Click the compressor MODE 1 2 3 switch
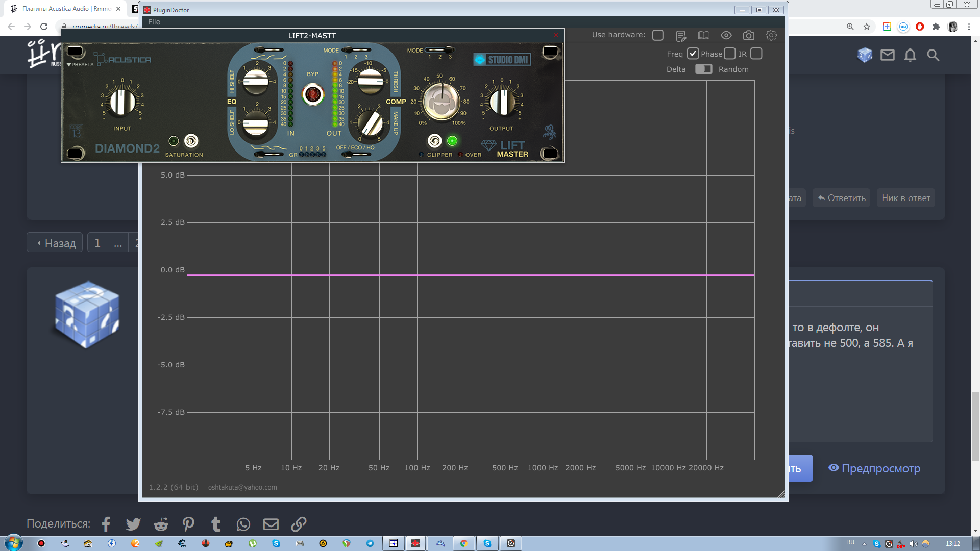Screen dimensions: 980x551 [356, 50]
